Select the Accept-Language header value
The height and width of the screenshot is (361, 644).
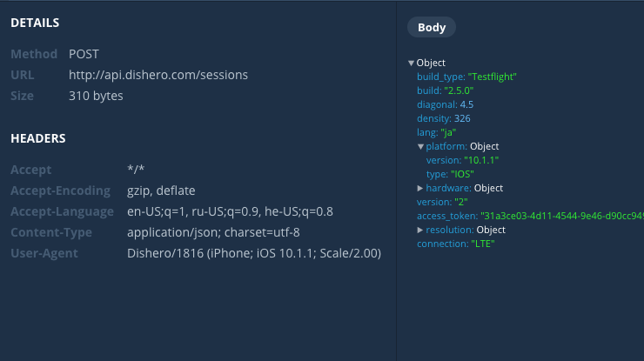230,211
